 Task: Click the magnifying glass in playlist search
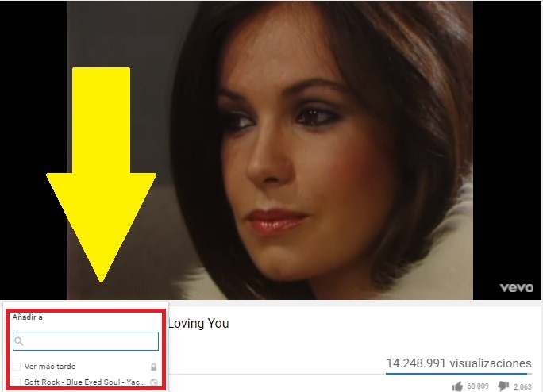[x=19, y=341]
